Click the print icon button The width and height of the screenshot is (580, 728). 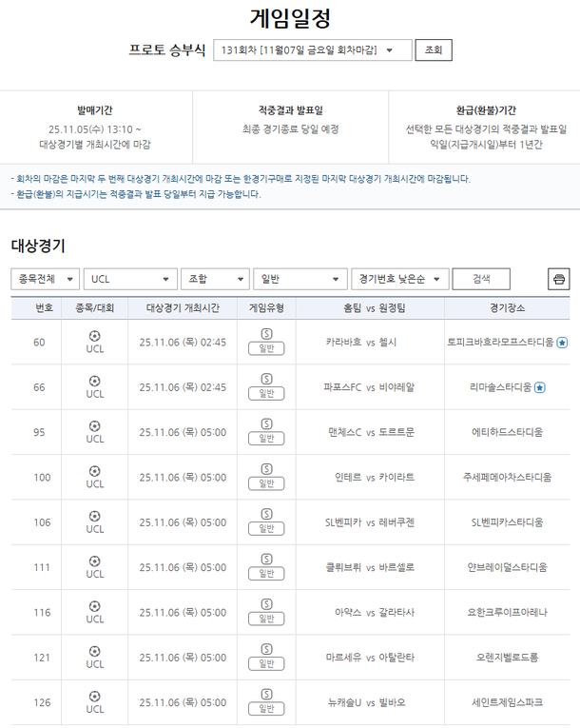coord(559,279)
